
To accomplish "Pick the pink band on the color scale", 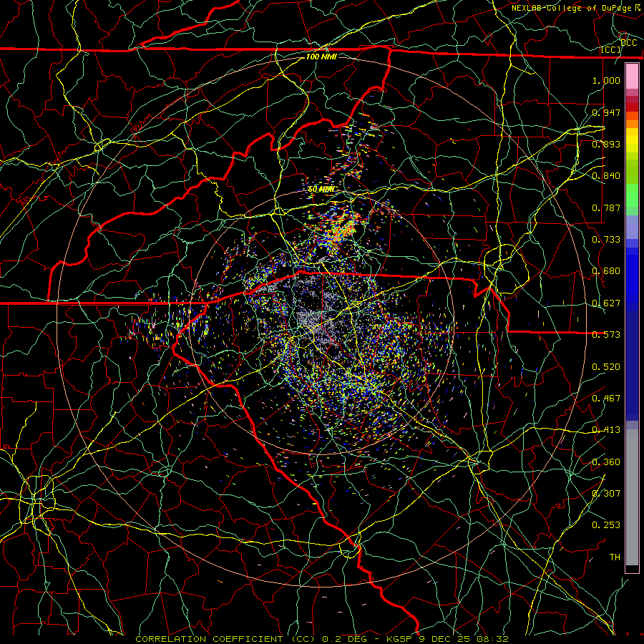I will tap(632, 76).
